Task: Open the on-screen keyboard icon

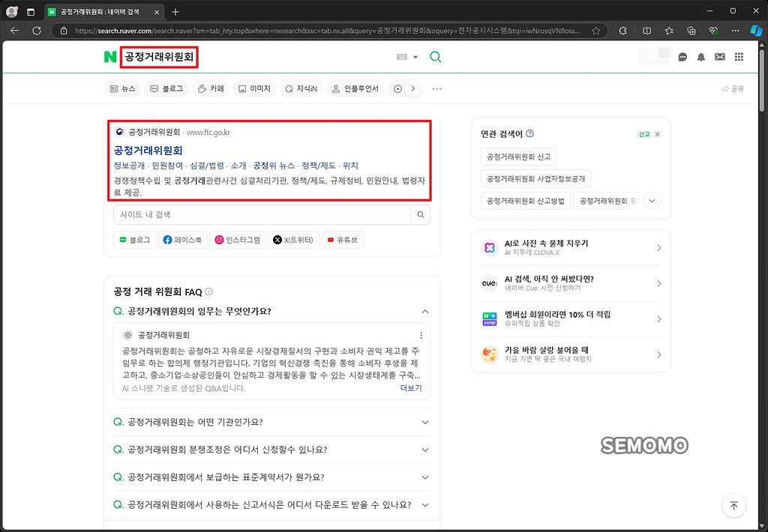Action: (x=402, y=57)
